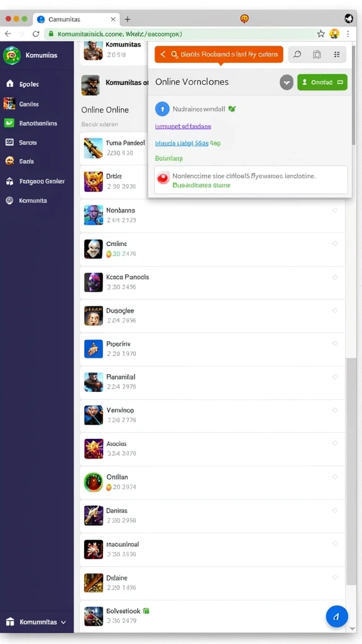The height and width of the screenshot is (644, 362).
Task: Open the Tuma Pandeoi game thumbnail
Action: click(x=93, y=148)
